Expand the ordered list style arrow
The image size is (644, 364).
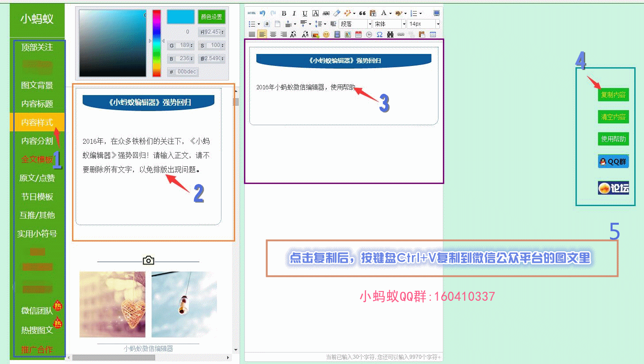[420, 13]
